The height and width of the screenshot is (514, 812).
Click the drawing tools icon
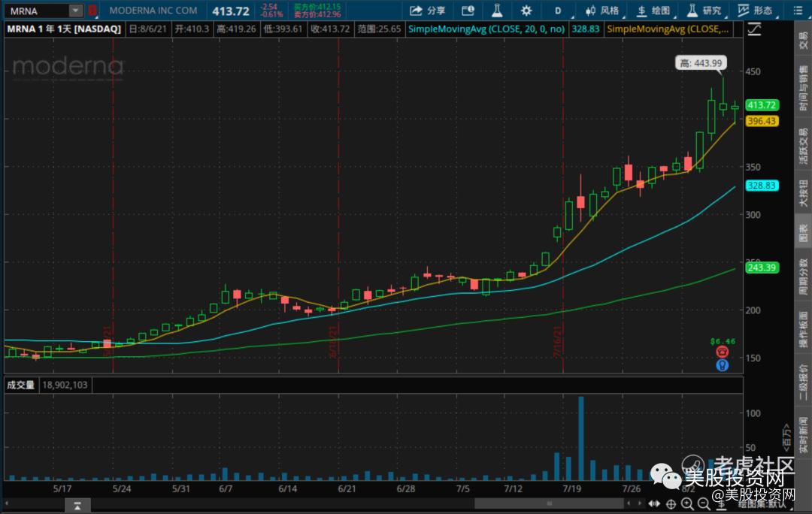641,11
